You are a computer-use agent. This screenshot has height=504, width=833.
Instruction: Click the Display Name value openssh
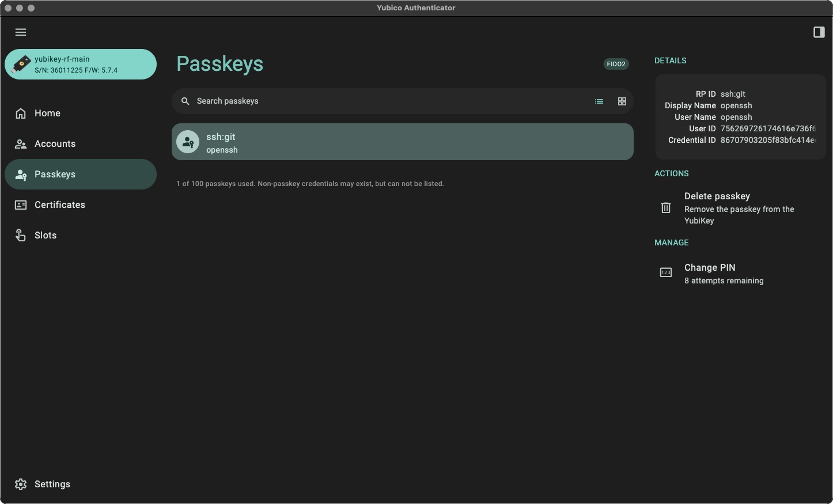pos(736,105)
